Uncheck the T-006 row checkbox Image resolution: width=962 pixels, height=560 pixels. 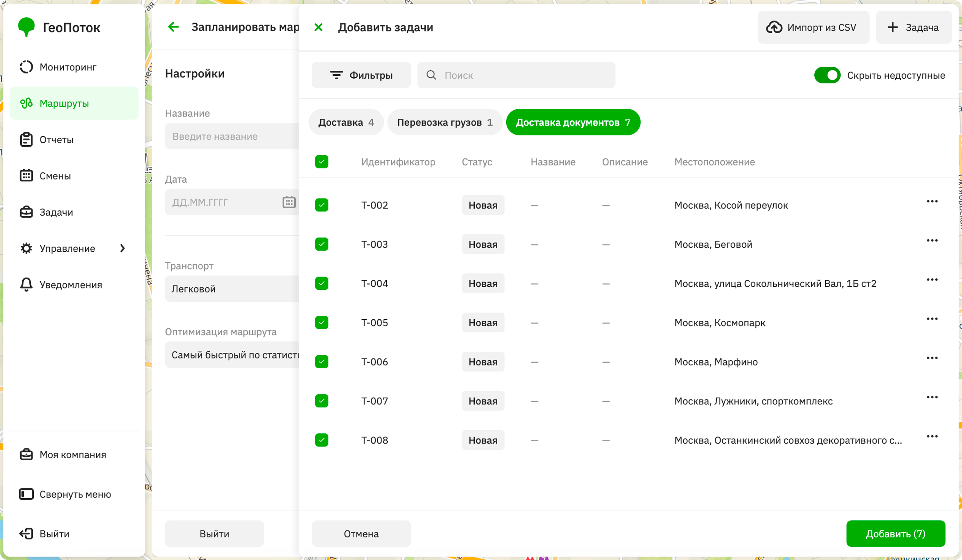click(x=322, y=362)
